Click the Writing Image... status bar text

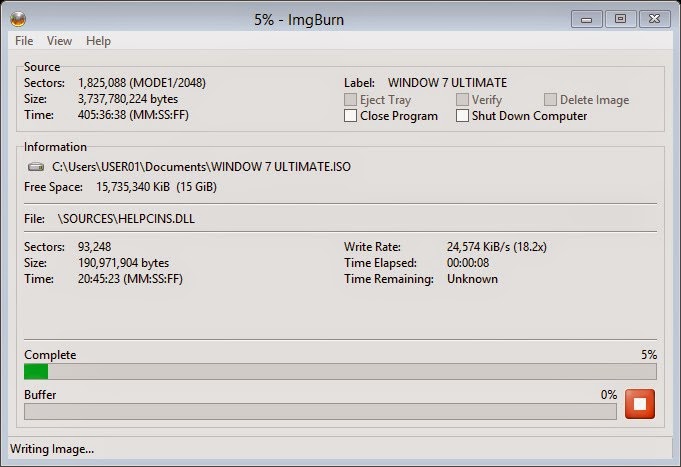tap(52, 449)
